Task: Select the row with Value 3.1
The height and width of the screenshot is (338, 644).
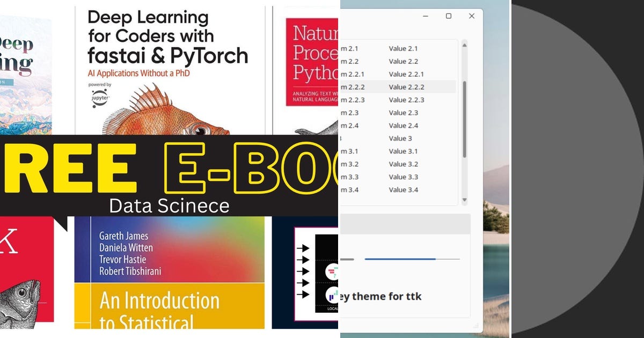Action: pyautogui.click(x=398, y=151)
